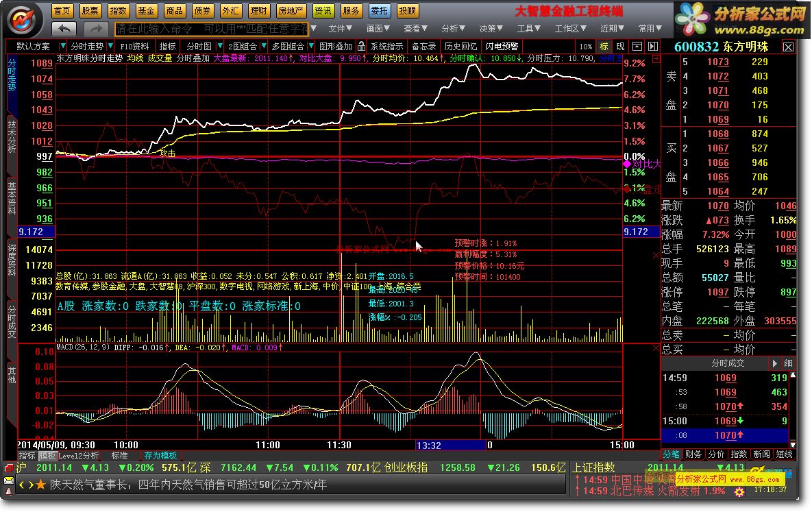This screenshot has width=812, height=512.
Task: Open the envelope message icon
Action: click(x=9, y=480)
